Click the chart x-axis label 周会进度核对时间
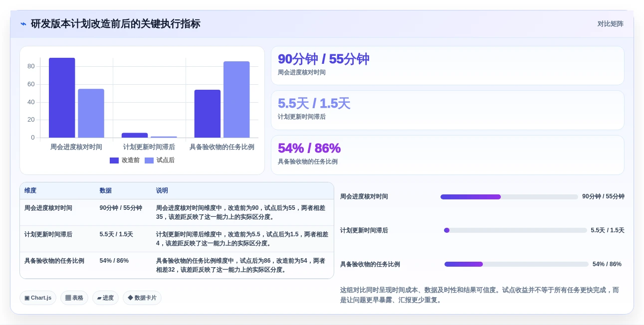This screenshot has width=644, height=325. [76, 147]
